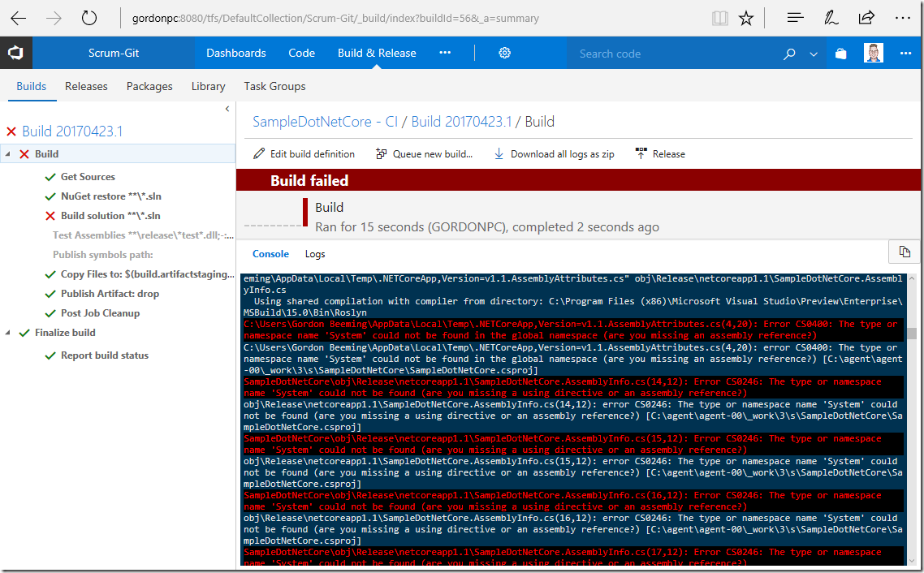The image size is (924, 573).
Task: Add this page to favorites star
Action: pos(746,18)
